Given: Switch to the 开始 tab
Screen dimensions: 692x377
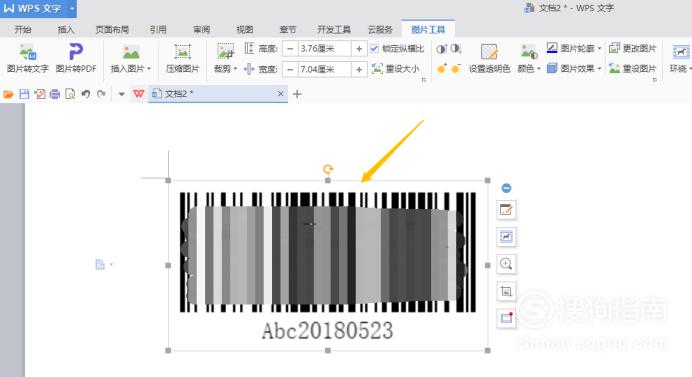Looking at the screenshot, I should pos(23,30).
